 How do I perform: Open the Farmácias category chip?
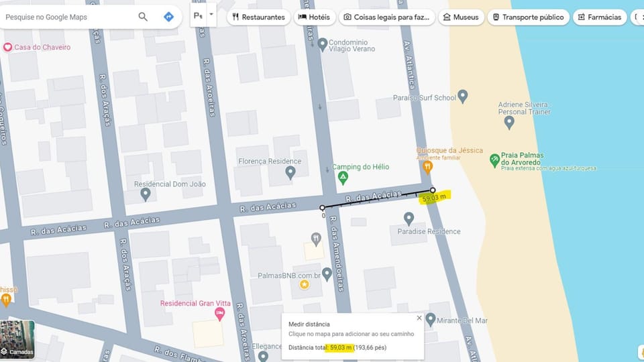[x=600, y=17]
